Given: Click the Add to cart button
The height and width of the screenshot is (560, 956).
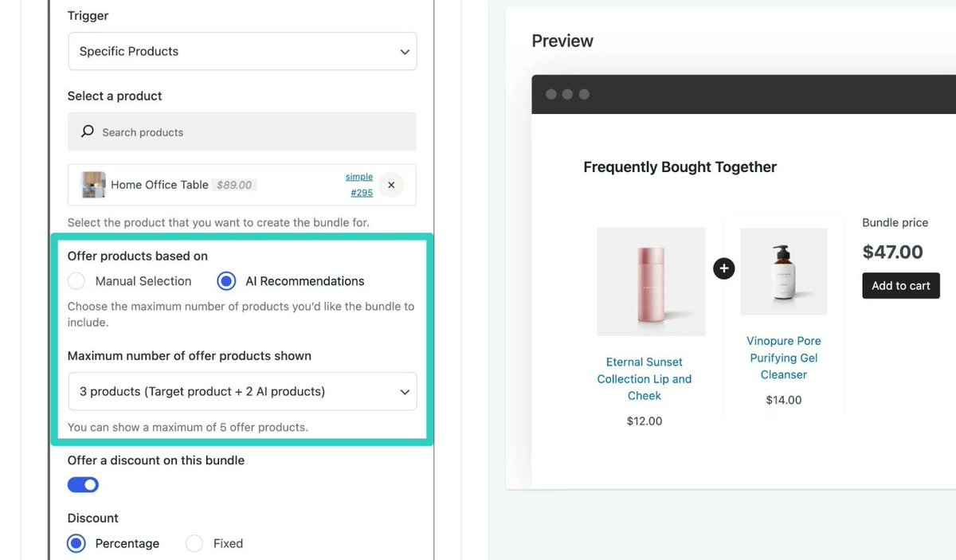Looking at the screenshot, I should (901, 286).
